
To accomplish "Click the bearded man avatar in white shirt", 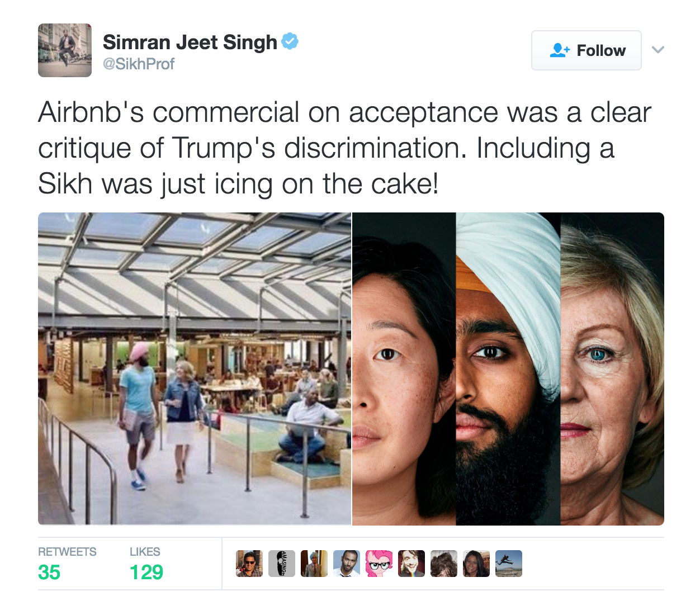I will [347, 564].
